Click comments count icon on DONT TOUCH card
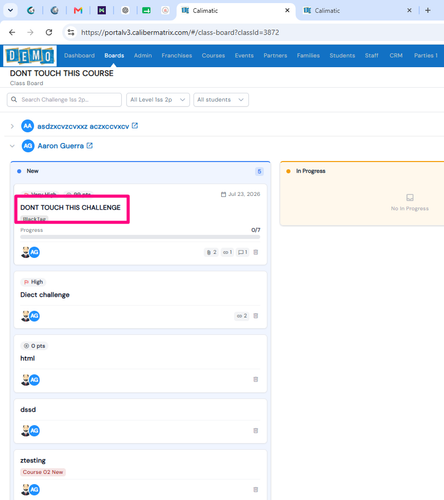This screenshot has width=444, height=500. click(x=242, y=252)
